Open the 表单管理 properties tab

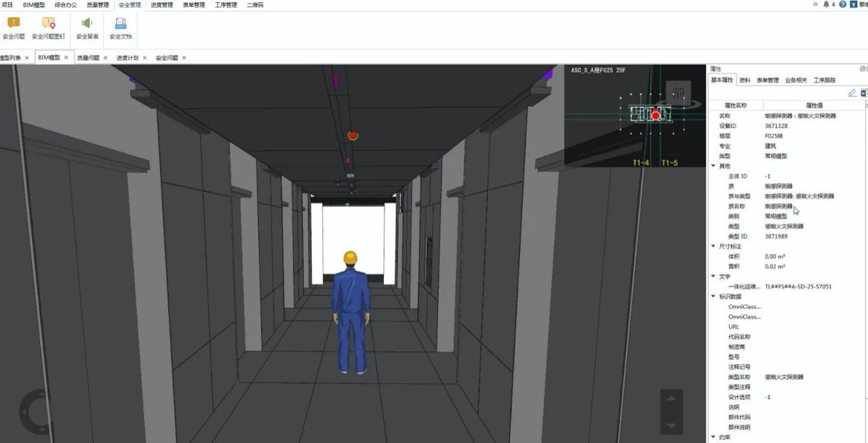(x=768, y=80)
